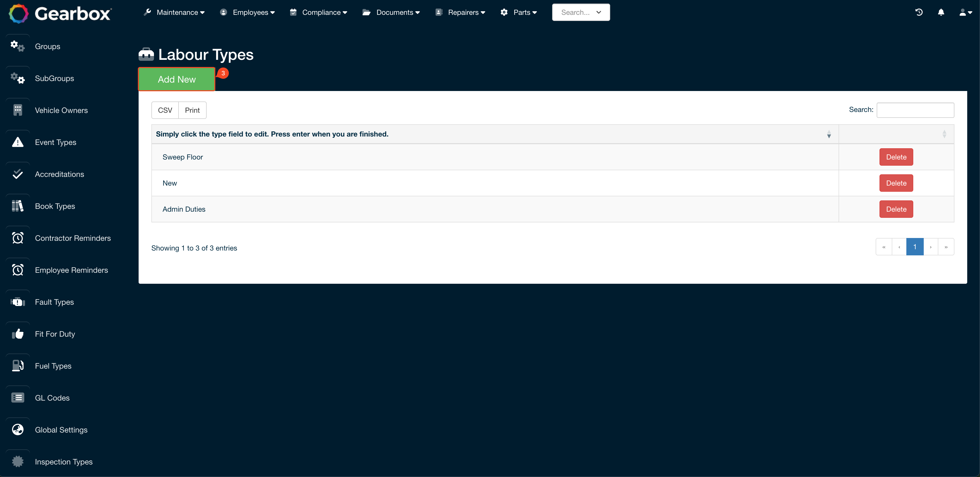Viewport: 980px width, 477px height.
Task: Open the Global Settings globe icon
Action: click(17, 429)
